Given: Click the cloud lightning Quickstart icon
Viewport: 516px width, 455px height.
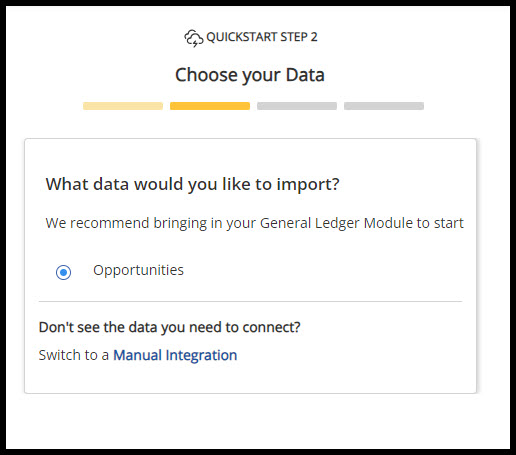Looking at the screenshot, I should click(x=194, y=38).
